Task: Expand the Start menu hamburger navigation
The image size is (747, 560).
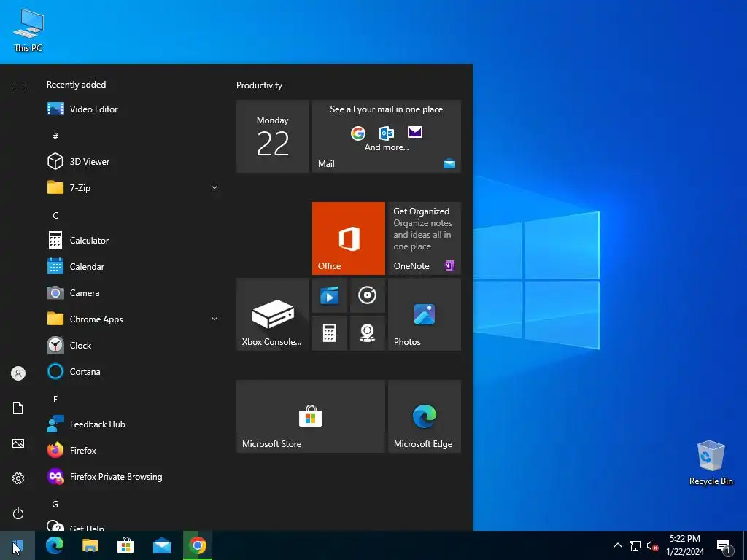Action: click(x=18, y=85)
